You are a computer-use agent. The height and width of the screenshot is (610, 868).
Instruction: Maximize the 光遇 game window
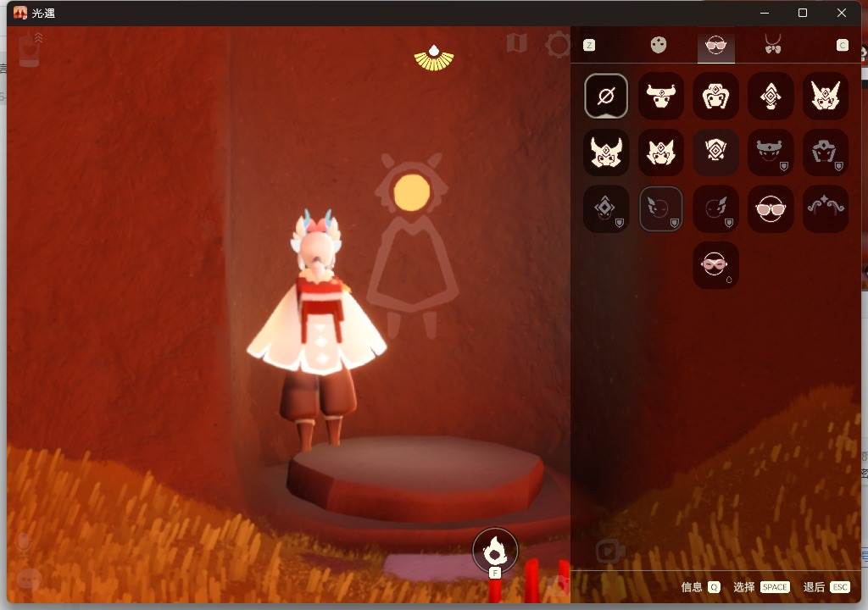tap(802, 13)
